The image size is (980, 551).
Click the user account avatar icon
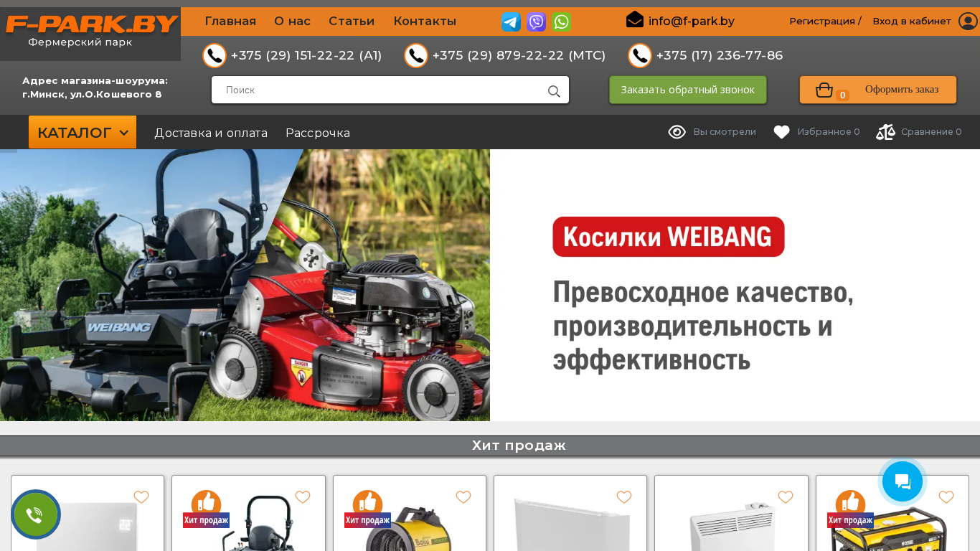pos(968,22)
